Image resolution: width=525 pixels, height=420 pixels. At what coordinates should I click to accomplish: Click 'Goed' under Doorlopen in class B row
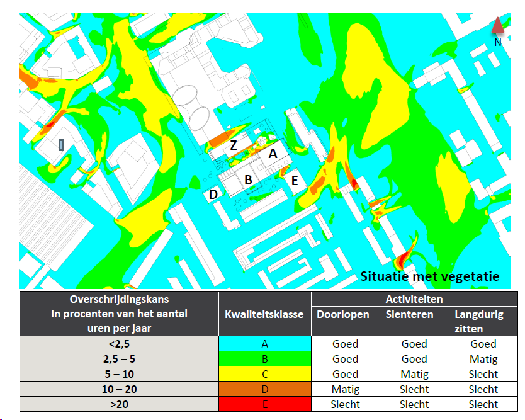tap(345, 359)
